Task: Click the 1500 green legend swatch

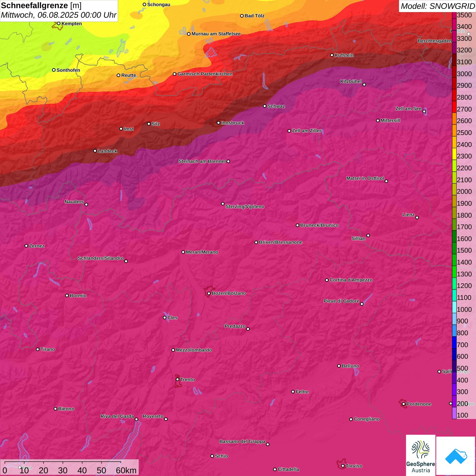Action: [x=454, y=248]
